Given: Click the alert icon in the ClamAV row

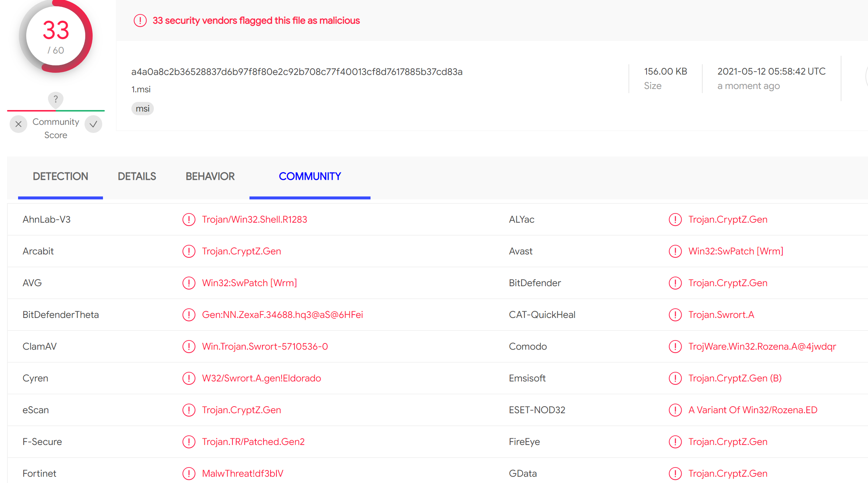Looking at the screenshot, I should click(189, 346).
